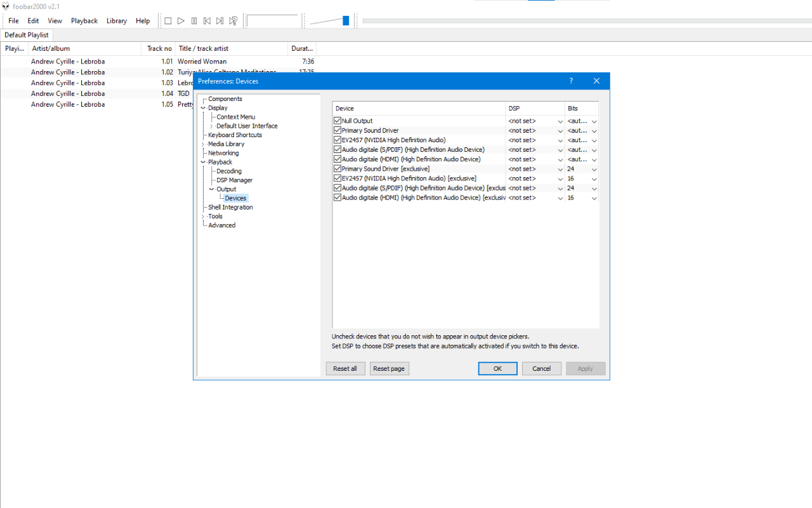The height and width of the screenshot is (508, 812).
Task: Click the Reset all button
Action: point(345,368)
